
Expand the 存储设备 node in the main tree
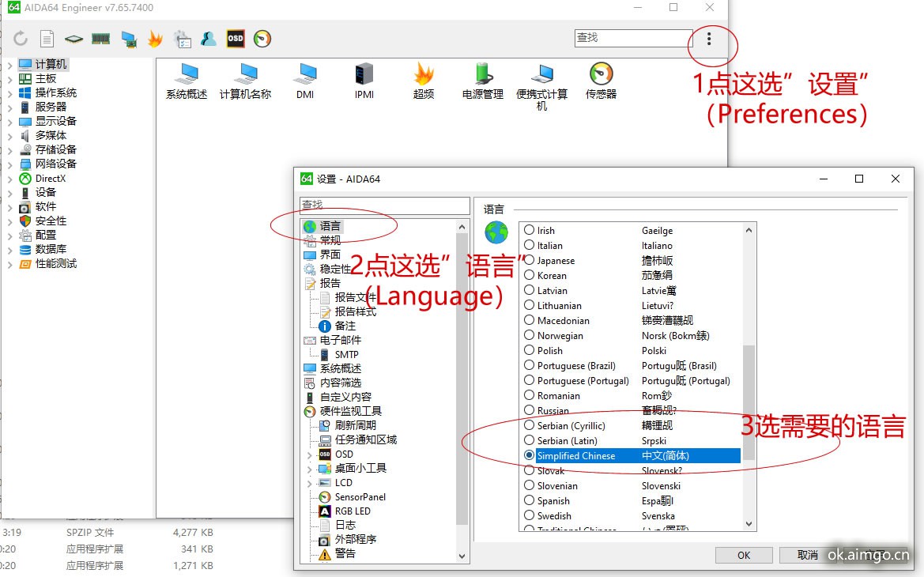9,150
